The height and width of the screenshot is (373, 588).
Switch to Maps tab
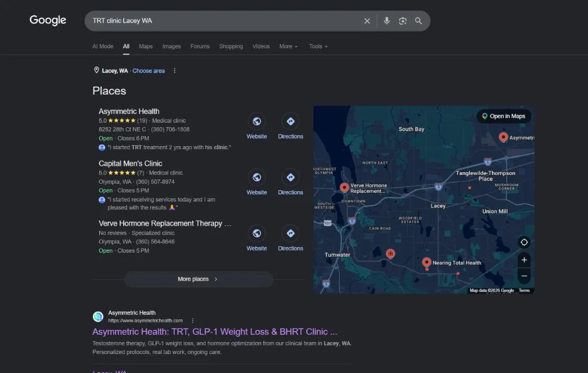146,46
